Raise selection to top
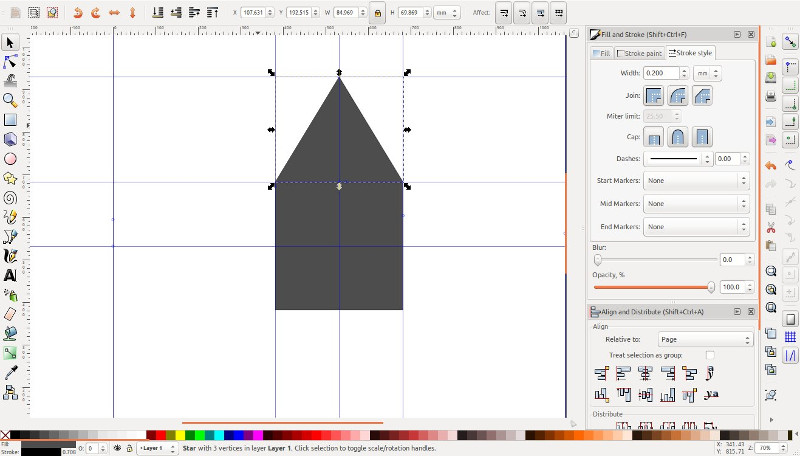800x456 pixels. tap(212, 12)
